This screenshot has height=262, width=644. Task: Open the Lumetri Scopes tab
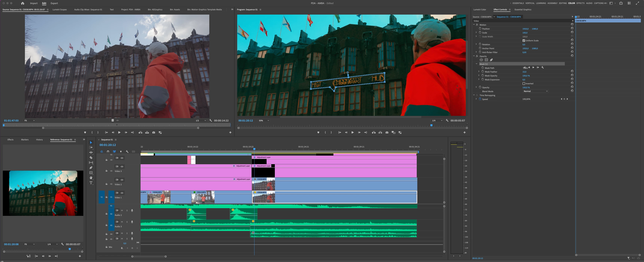point(60,10)
